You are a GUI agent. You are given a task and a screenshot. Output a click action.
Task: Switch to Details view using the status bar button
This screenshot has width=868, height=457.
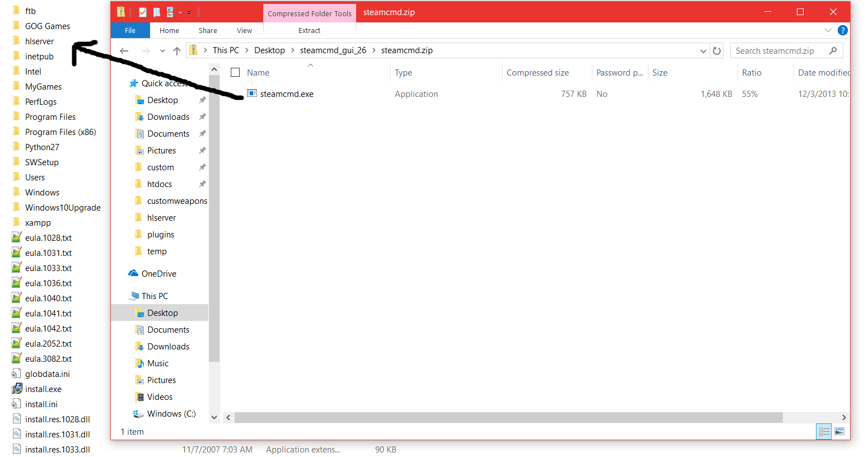824,431
